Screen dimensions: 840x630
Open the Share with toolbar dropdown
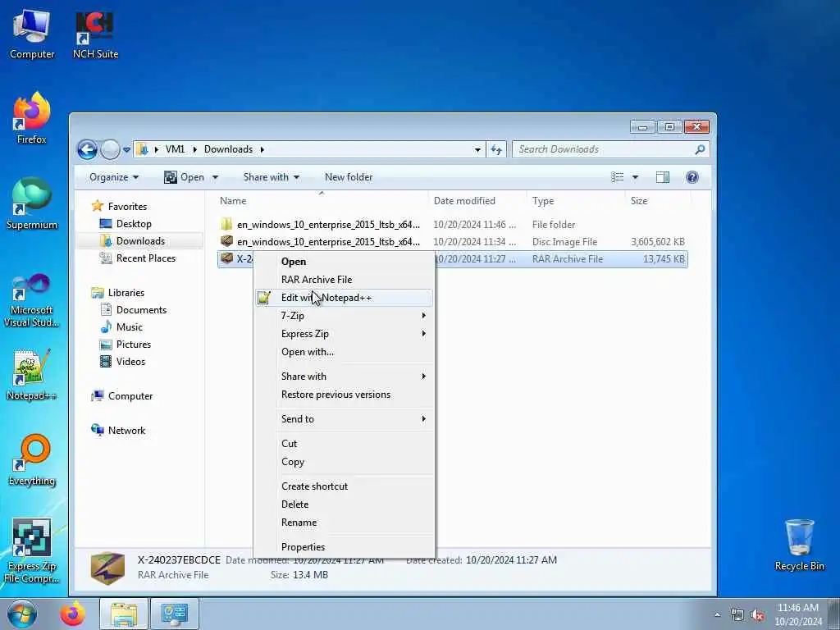[x=271, y=177]
